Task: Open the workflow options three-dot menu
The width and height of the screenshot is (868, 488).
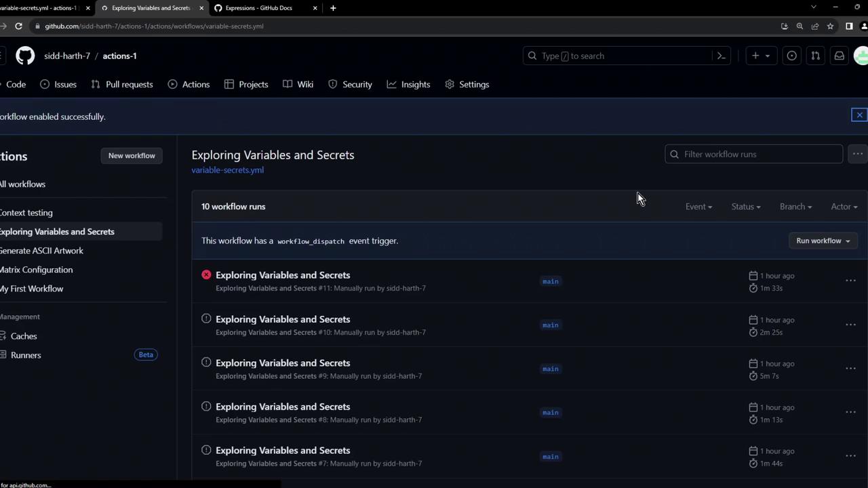Action: [x=858, y=155]
